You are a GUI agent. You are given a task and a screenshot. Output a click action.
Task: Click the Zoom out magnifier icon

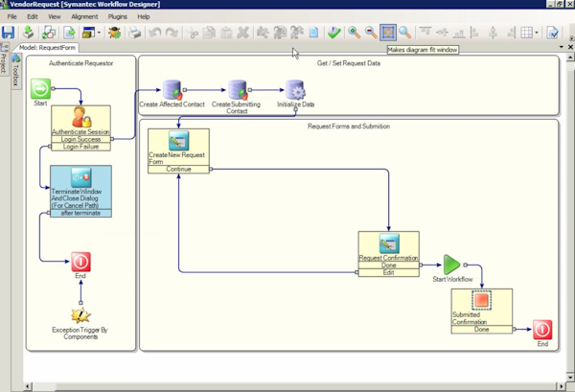(371, 33)
